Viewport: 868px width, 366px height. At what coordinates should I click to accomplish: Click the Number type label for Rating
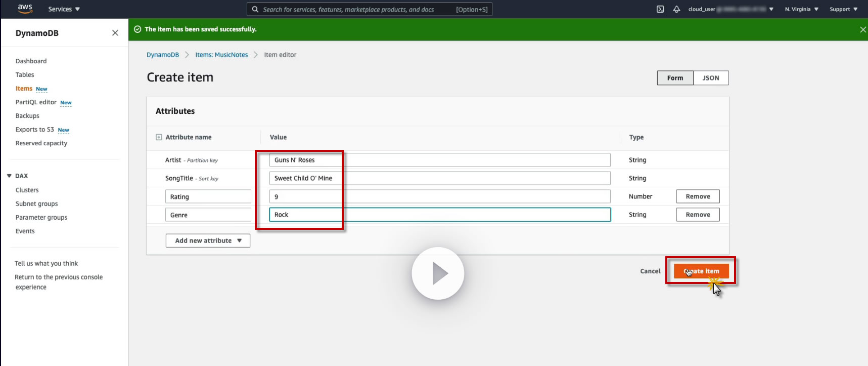[x=641, y=196]
